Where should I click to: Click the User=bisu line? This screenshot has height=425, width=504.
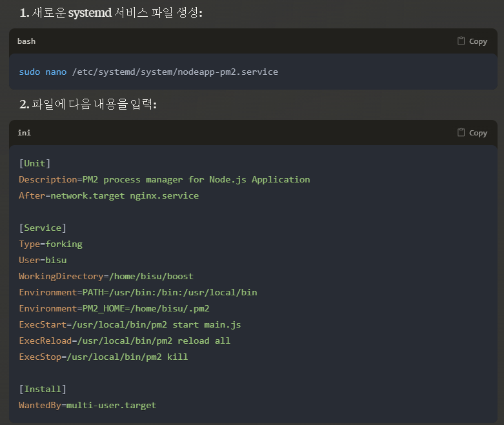(43, 260)
